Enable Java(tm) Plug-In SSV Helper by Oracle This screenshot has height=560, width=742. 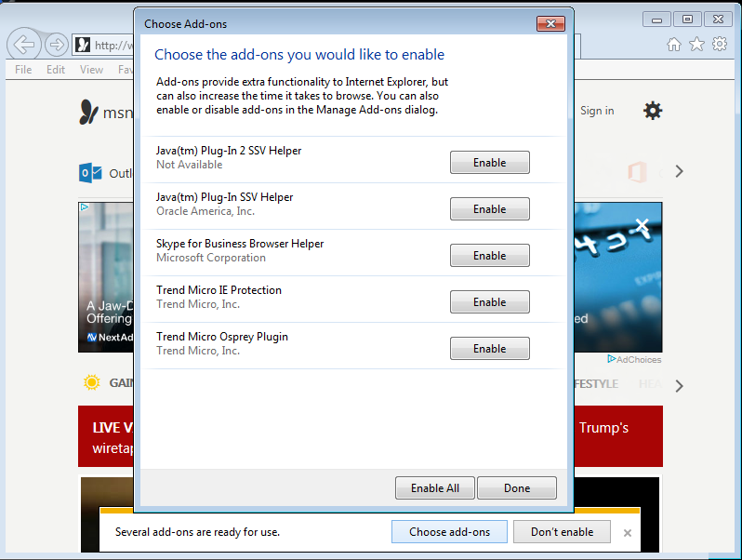pyautogui.click(x=490, y=208)
